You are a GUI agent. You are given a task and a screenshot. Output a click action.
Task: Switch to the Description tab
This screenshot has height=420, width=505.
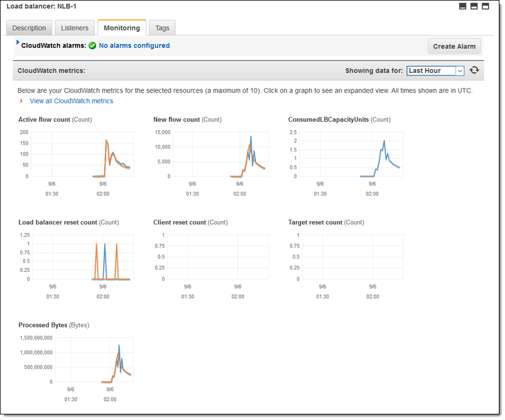(29, 28)
